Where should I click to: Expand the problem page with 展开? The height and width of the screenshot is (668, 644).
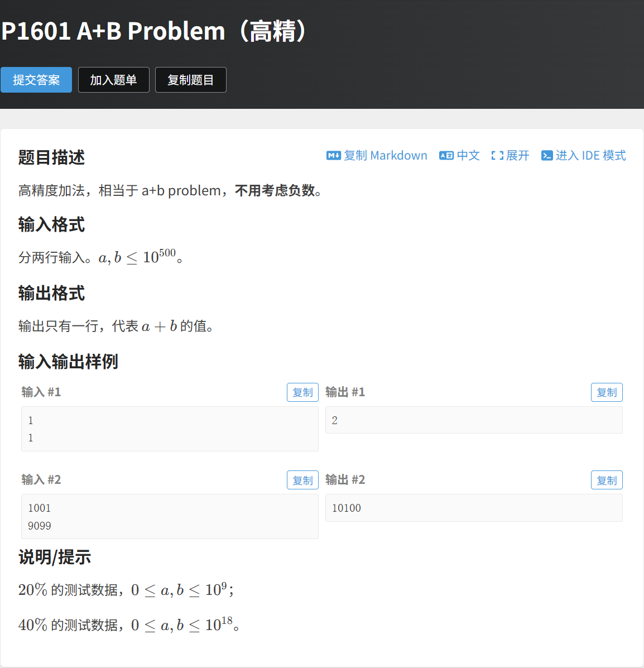coord(518,155)
